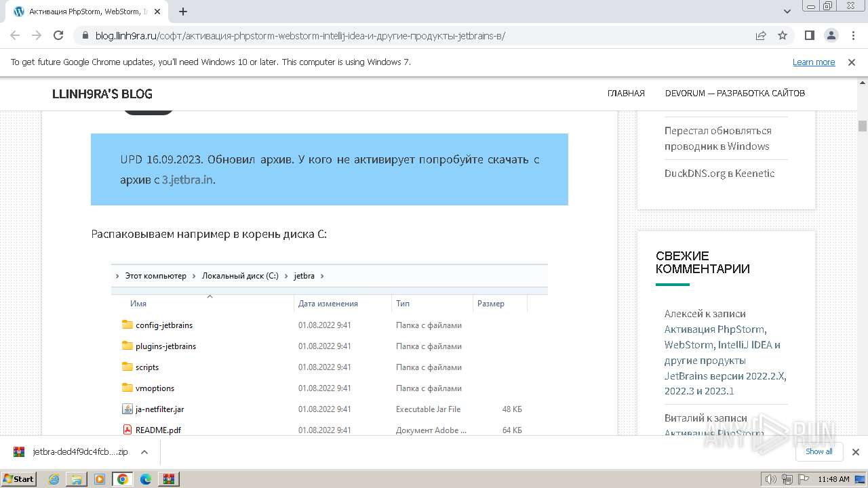Image resolution: width=868 pixels, height=488 pixels.
Task: Open commented post Активация PhpStorm link
Action: click(x=725, y=361)
